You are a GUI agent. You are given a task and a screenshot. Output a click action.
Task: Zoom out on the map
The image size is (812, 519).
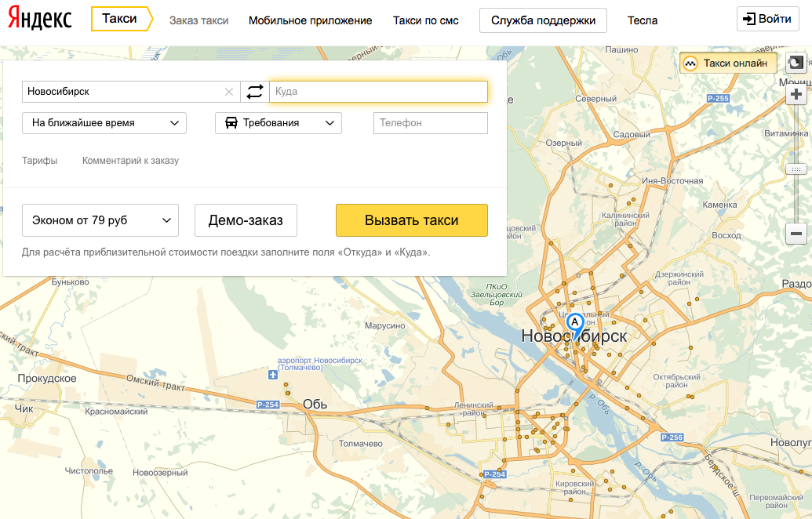point(796,233)
